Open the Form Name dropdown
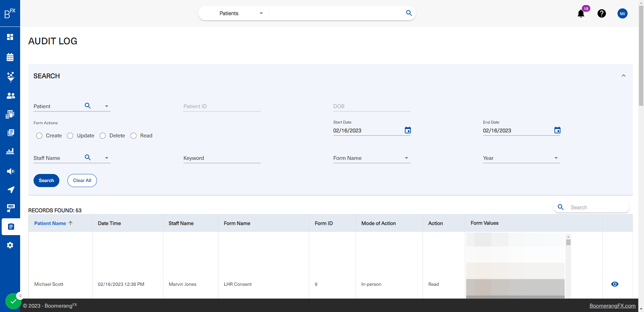 coord(372,158)
